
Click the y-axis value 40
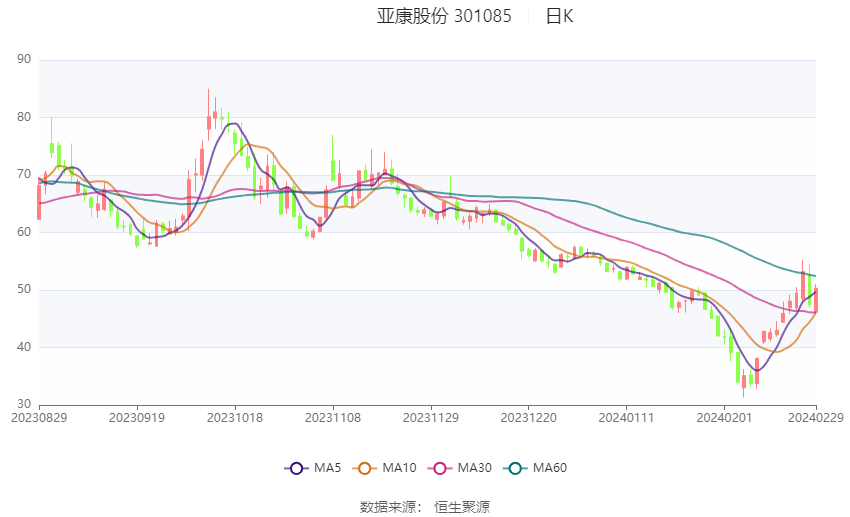[24, 346]
